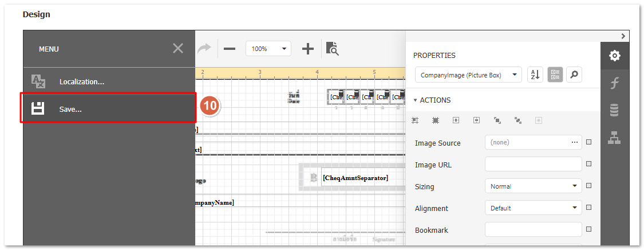Open the Report Explorer hierarchy panel

click(614, 138)
